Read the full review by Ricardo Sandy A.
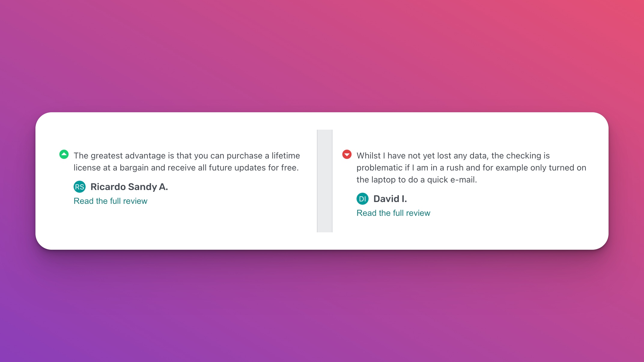 tap(110, 201)
